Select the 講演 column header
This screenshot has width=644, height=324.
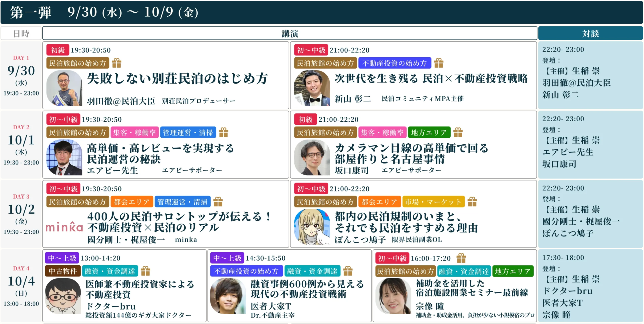(x=290, y=33)
